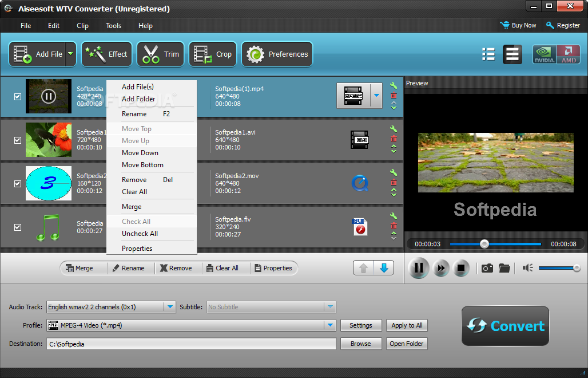This screenshot has width=588, height=378.
Task: Click the Rename button below file list
Action: pos(129,268)
